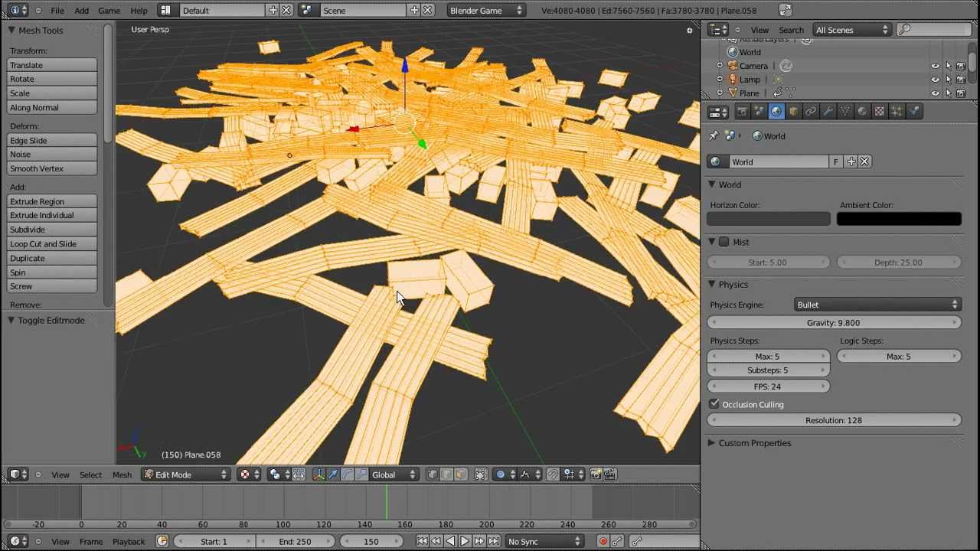Click the limit selection to visible icon

click(x=480, y=474)
